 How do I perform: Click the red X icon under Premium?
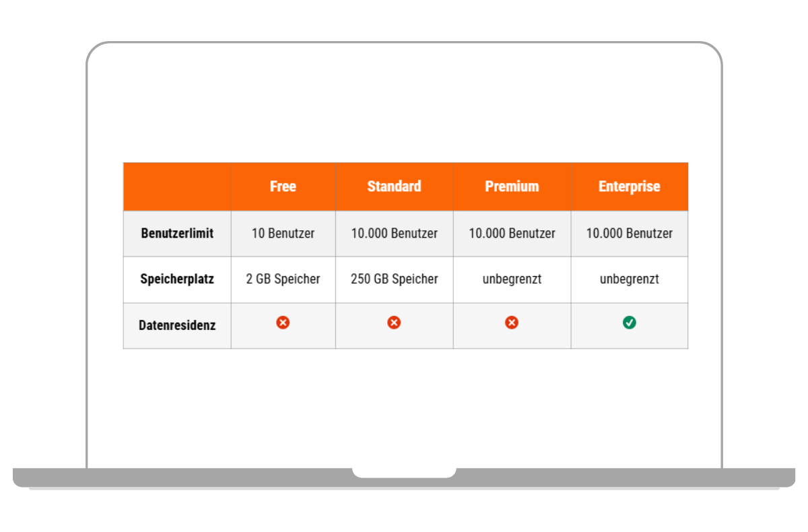pos(512,323)
